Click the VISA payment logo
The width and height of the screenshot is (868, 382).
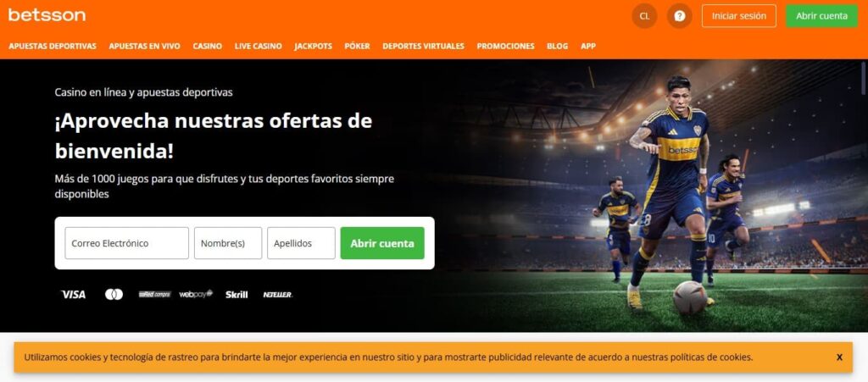click(x=73, y=295)
